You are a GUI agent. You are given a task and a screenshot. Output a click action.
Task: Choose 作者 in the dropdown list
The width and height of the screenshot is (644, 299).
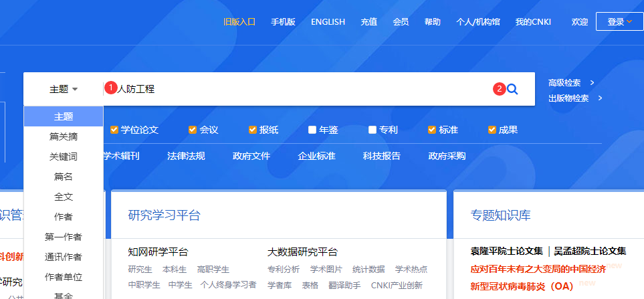(64, 217)
